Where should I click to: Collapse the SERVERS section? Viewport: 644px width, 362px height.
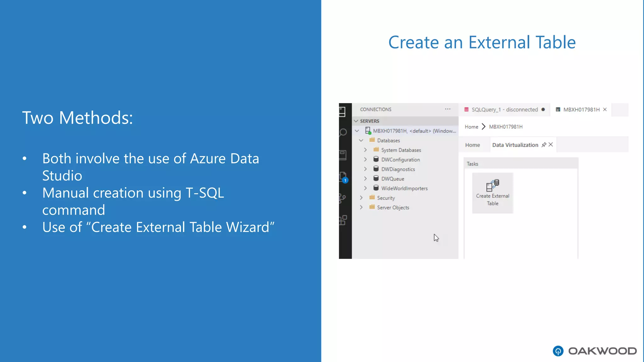click(356, 121)
